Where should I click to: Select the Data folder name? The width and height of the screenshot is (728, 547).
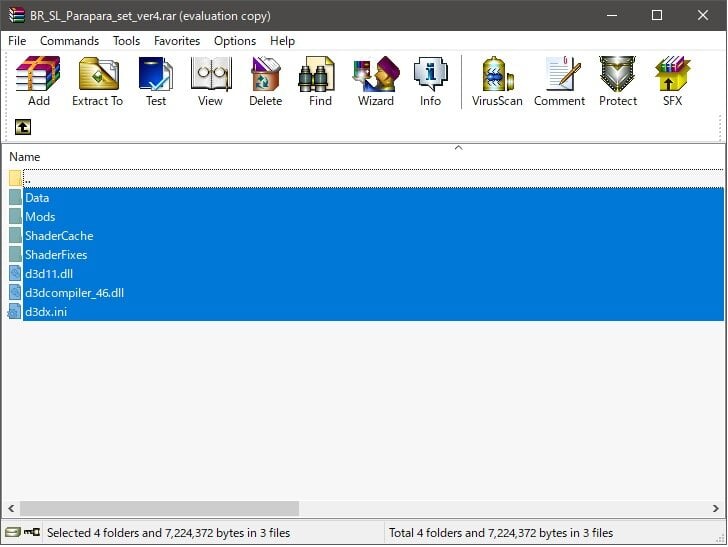pyautogui.click(x=37, y=198)
